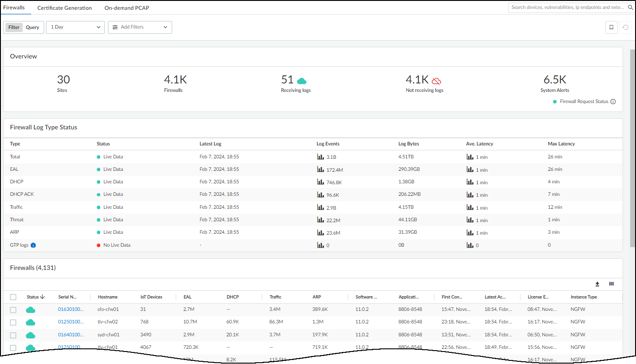This screenshot has width=636, height=364.
Task: Switch to Query mode
Action: (33, 27)
